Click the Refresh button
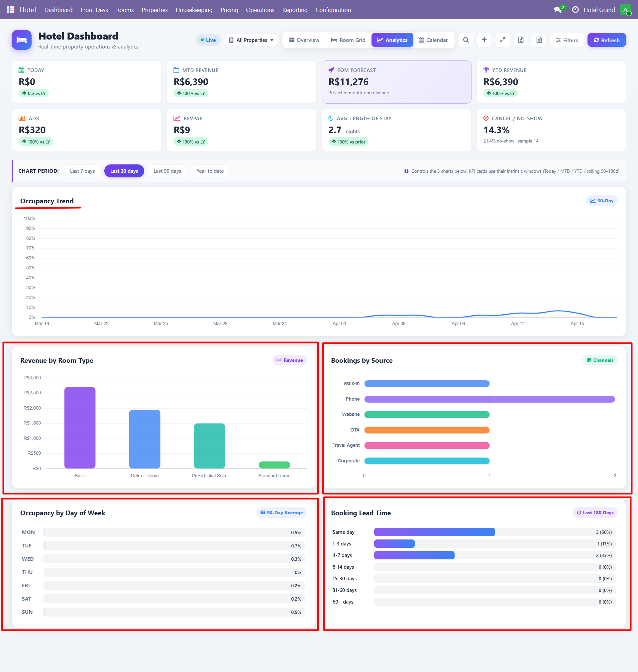This screenshot has width=638, height=672. [x=607, y=40]
